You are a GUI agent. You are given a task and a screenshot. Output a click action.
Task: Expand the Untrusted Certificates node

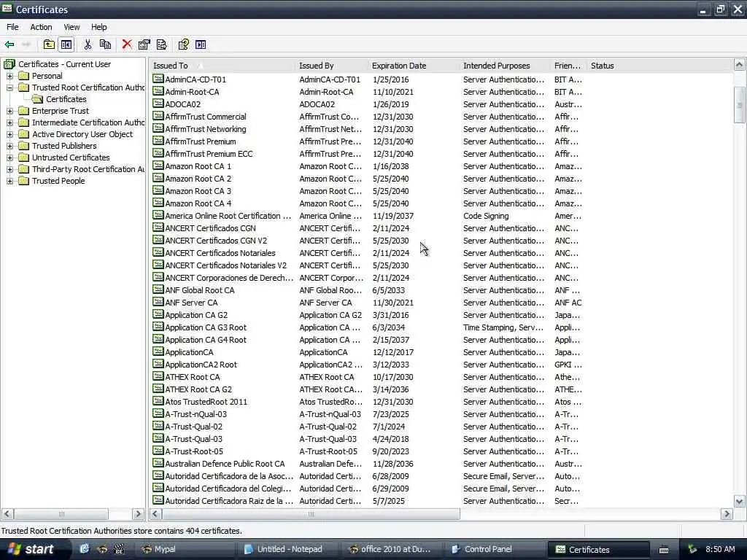pyautogui.click(x=9, y=157)
